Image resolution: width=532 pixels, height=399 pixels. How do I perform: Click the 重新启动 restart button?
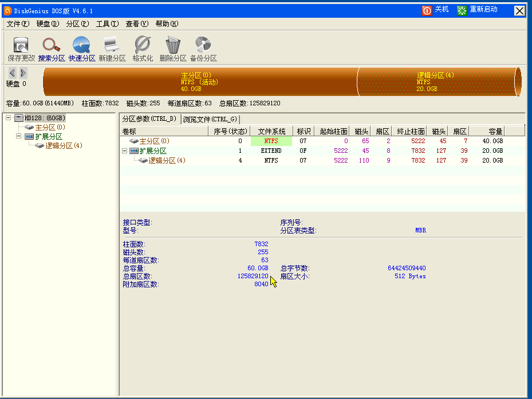tap(477, 10)
